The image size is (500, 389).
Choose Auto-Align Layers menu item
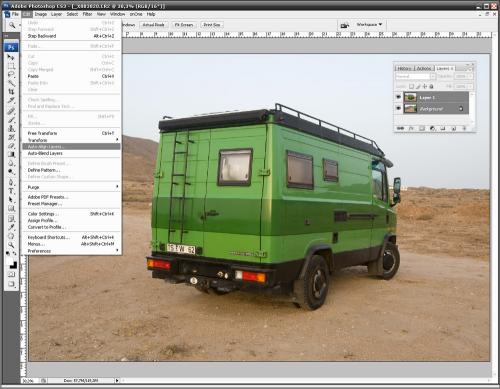[x=71, y=147]
